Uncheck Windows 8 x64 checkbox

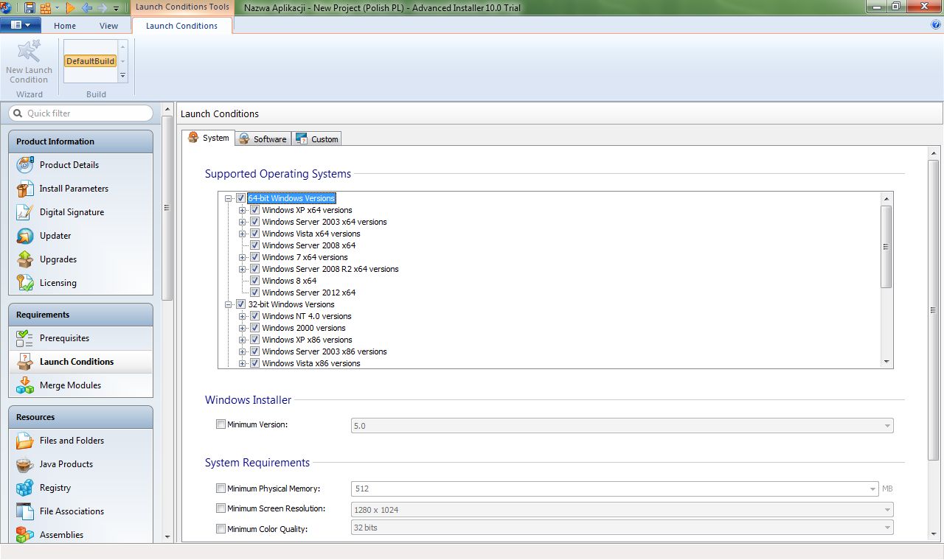[254, 281]
